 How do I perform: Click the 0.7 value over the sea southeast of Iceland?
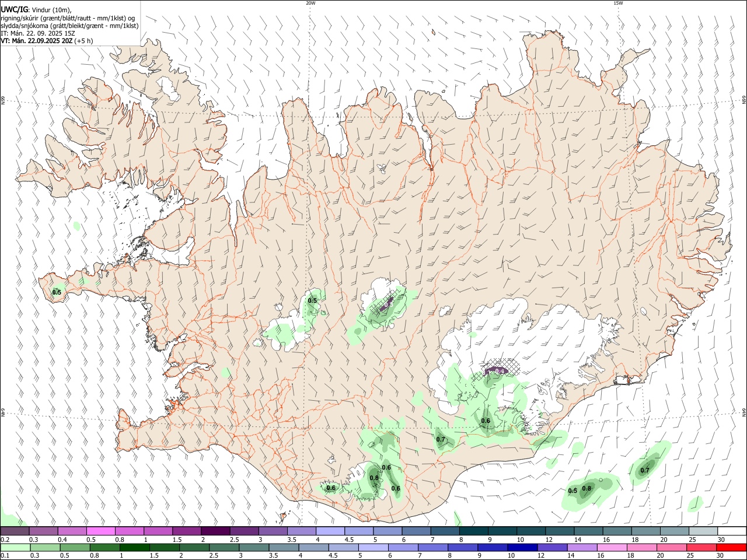click(x=645, y=470)
